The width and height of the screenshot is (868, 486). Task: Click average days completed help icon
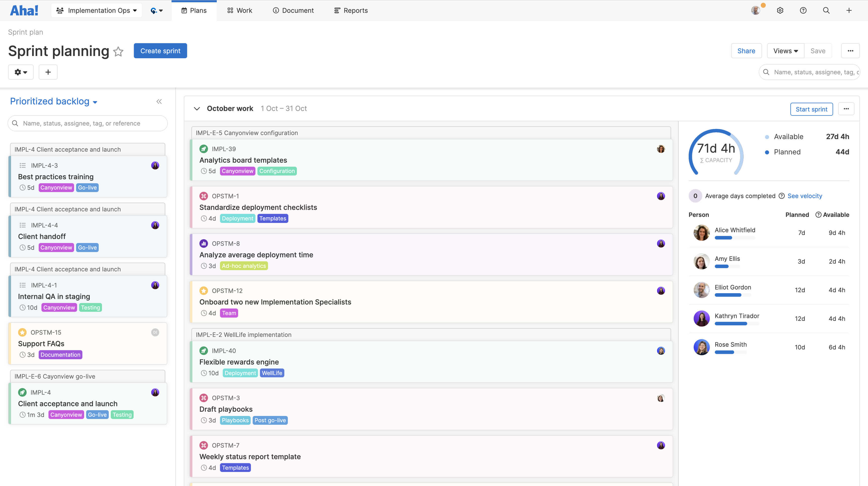click(x=782, y=196)
